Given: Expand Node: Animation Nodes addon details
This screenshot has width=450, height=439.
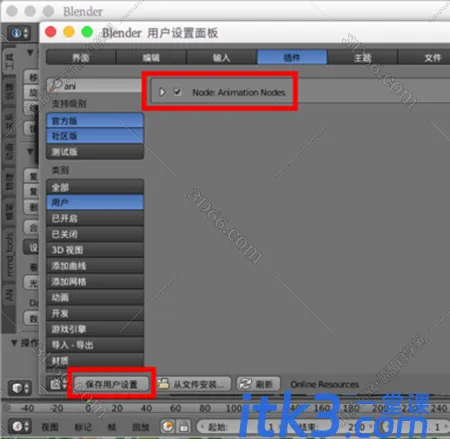Looking at the screenshot, I should (x=162, y=92).
